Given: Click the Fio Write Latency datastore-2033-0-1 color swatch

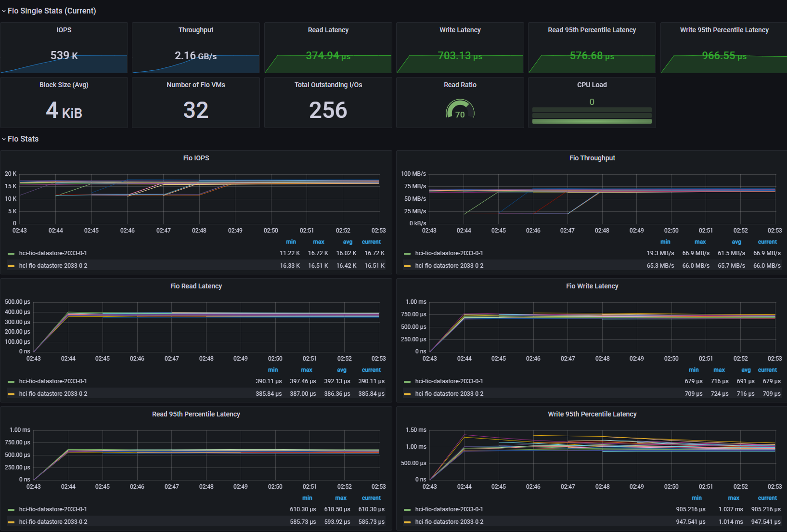Looking at the screenshot, I should (407, 381).
